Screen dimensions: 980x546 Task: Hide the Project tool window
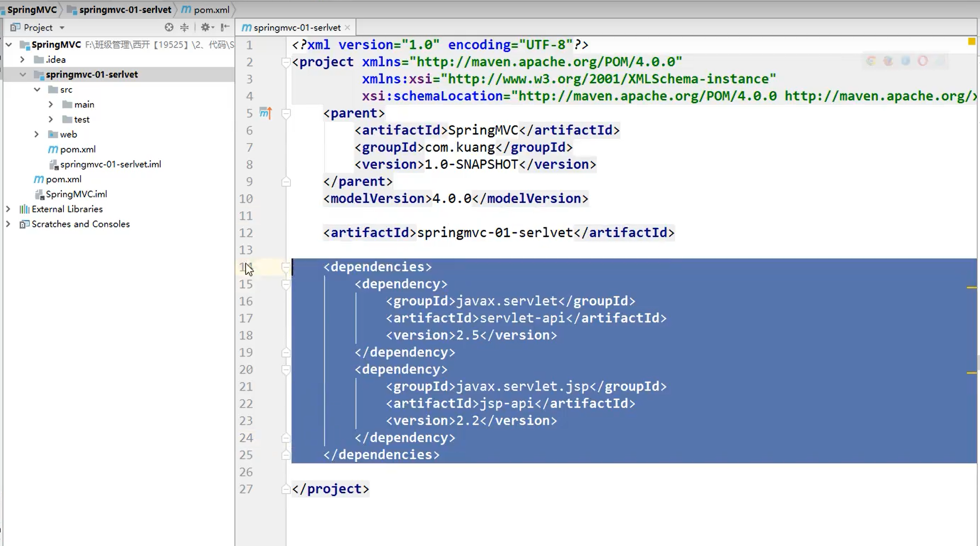(x=225, y=27)
